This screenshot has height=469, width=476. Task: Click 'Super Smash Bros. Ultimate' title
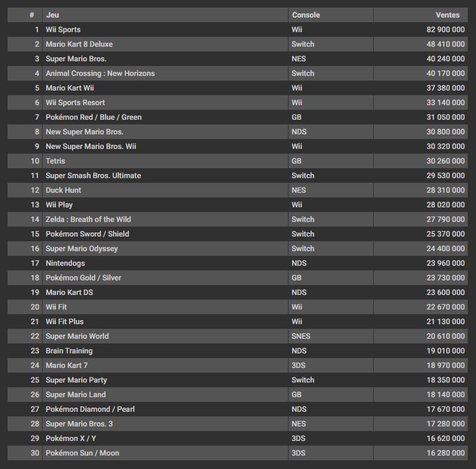[x=93, y=175]
